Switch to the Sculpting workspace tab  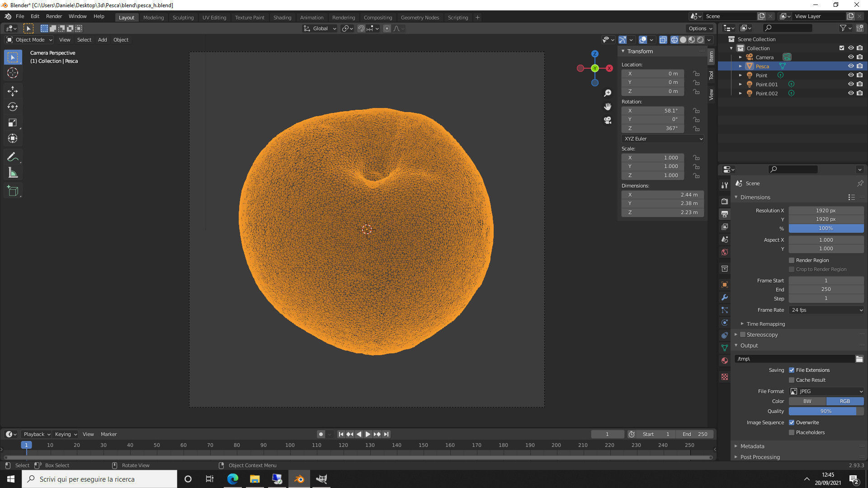tap(183, 17)
